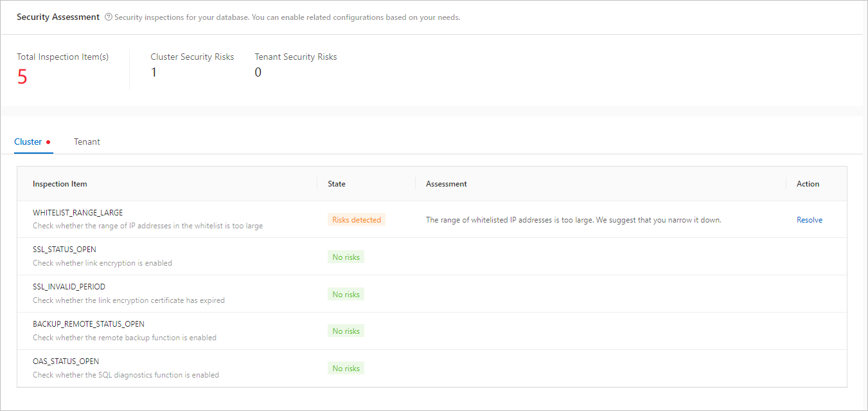Click No risks badge for SSL_STATUS_OPEN
The image size is (868, 411).
pos(346,257)
